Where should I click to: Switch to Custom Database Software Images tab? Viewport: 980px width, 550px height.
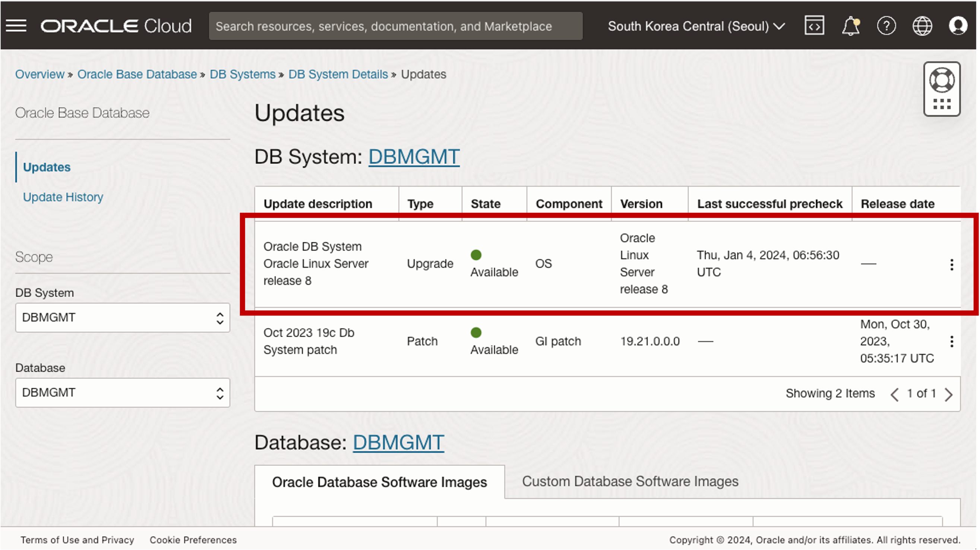pyautogui.click(x=629, y=482)
